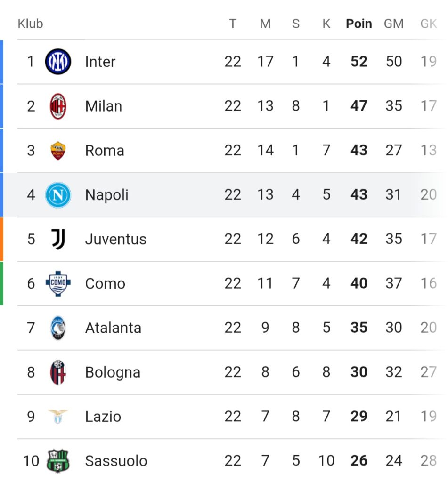The height and width of the screenshot is (482, 448).
Task: Click the orange qualification bar beside Juventus
Action: (x=2, y=239)
